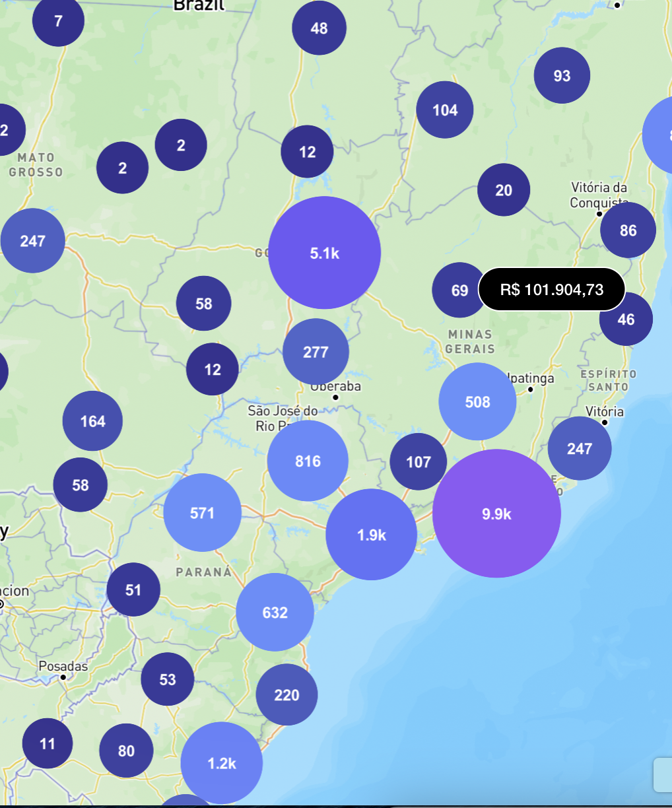The image size is (672, 808).
Task: Click the 816 cluster marker
Action: pos(308,461)
